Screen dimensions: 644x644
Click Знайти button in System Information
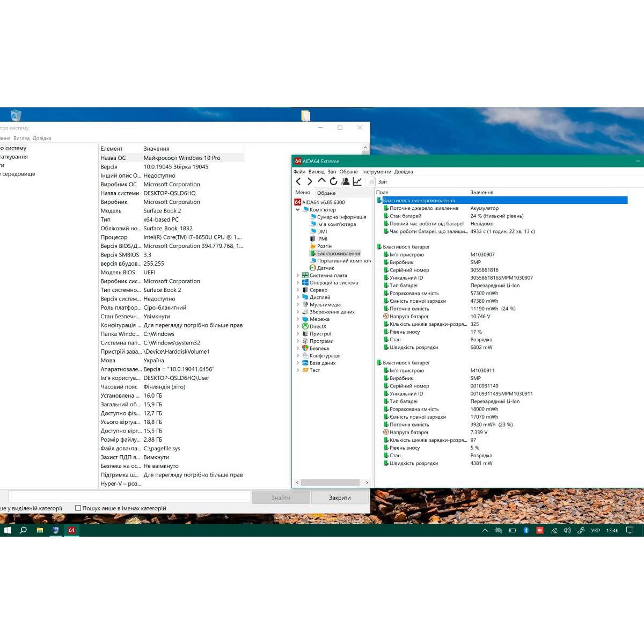point(281,497)
